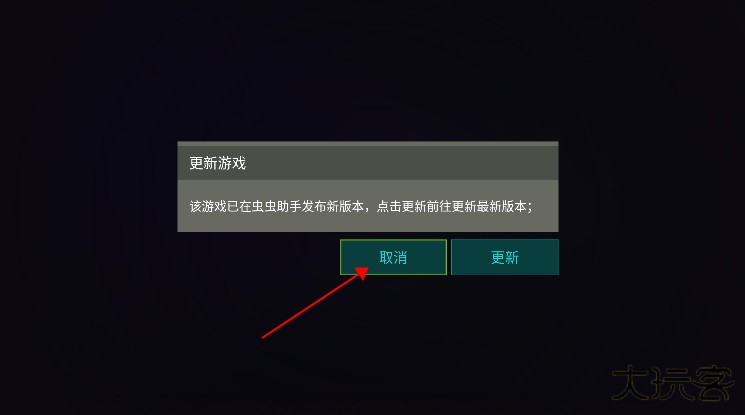
Task: Click the middle of red arrow shaft
Action: click(x=311, y=306)
